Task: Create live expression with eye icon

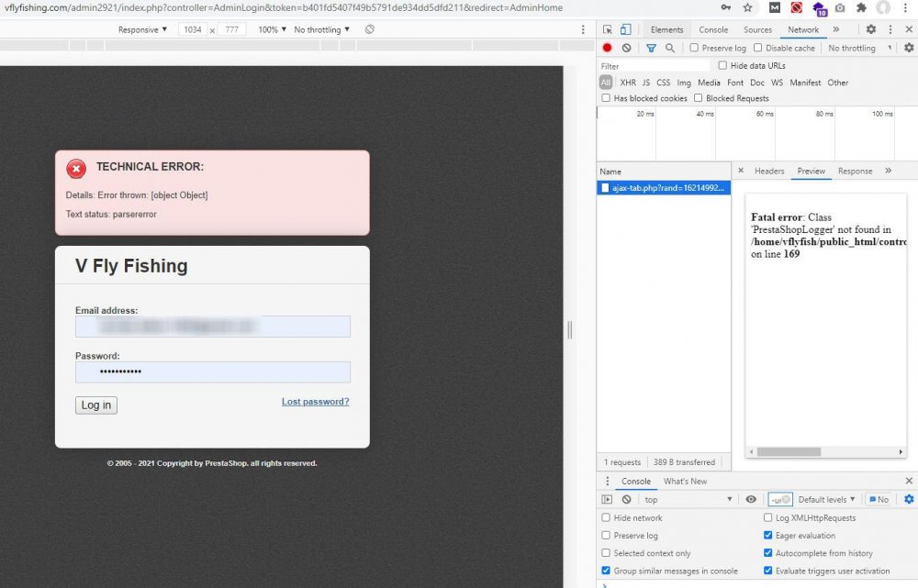Action: pyautogui.click(x=751, y=499)
